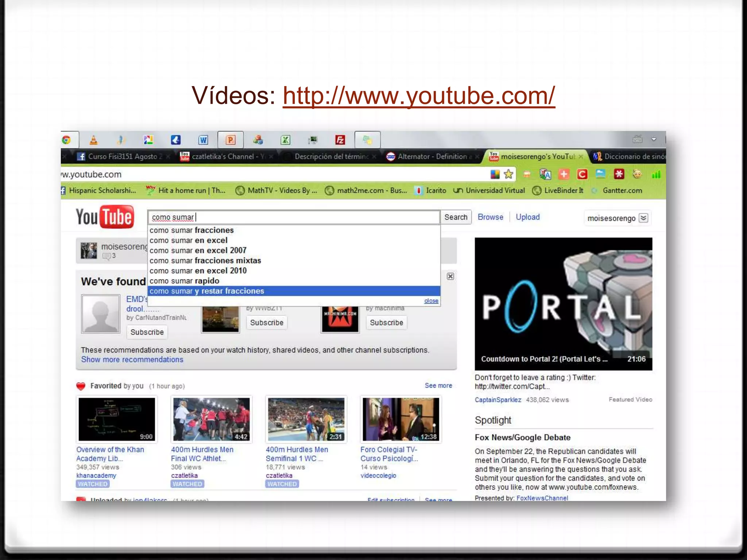Click the orange plus extension icon

click(564, 174)
